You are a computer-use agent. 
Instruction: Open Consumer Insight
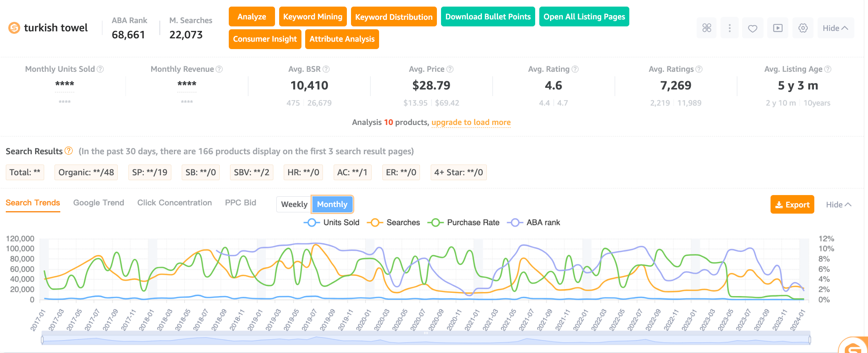pyautogui.click(x=265, y=39)
